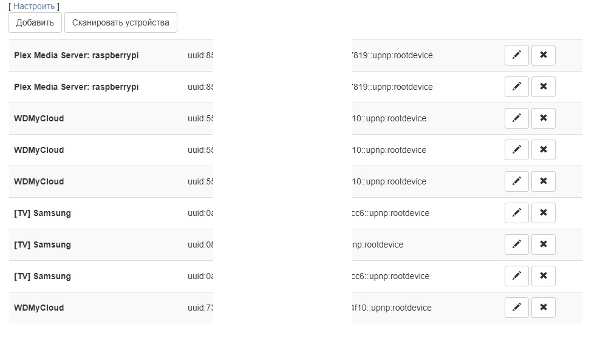Edit the first [TV] Samsung device
This screenshot has height=364, width=600.
pyautogui.click(x=517, y=213)
